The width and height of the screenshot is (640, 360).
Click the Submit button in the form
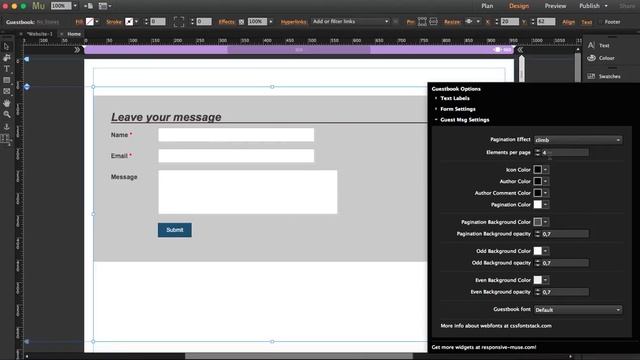point(175,230)
